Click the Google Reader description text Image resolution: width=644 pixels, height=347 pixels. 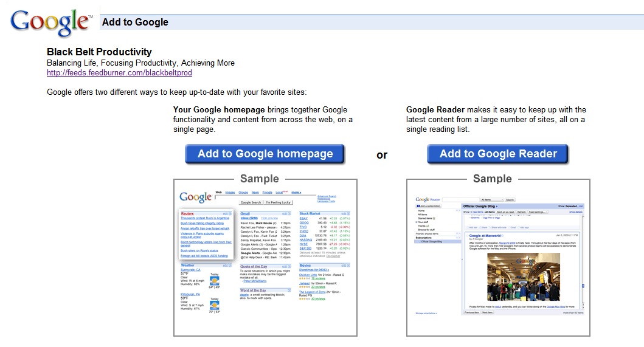click(496, 119)
